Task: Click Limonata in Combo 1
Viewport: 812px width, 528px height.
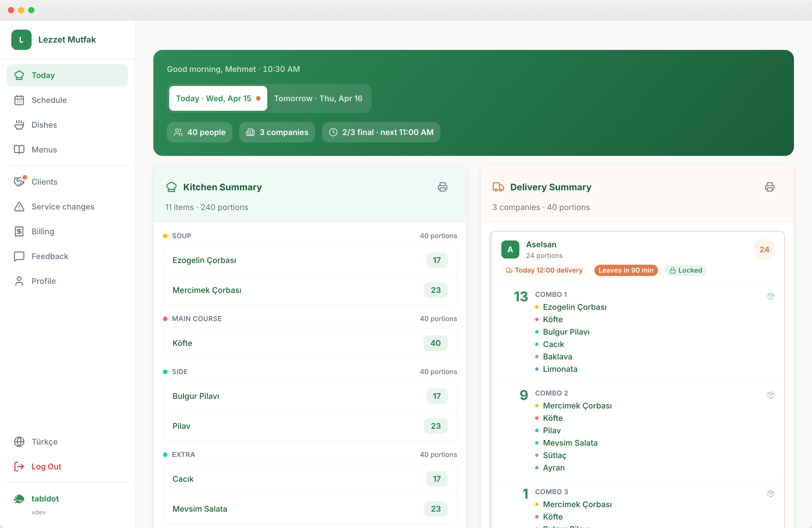Action: coord(560,369)
